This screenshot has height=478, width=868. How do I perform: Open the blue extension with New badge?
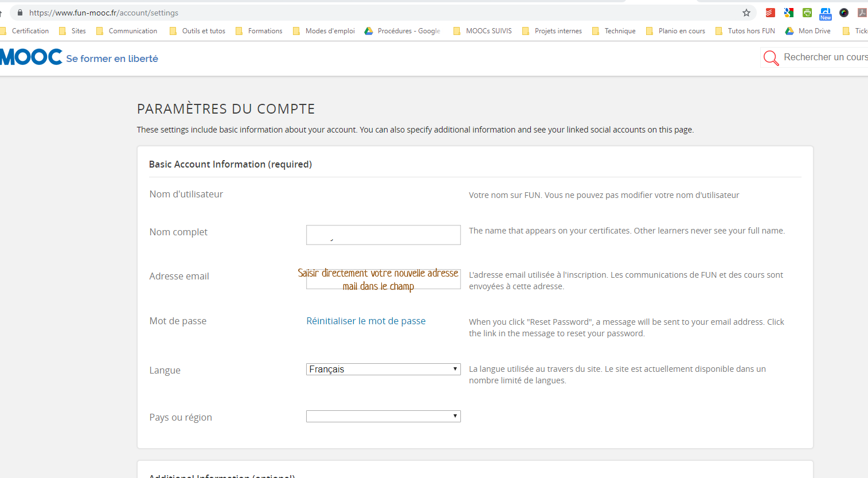826,14
